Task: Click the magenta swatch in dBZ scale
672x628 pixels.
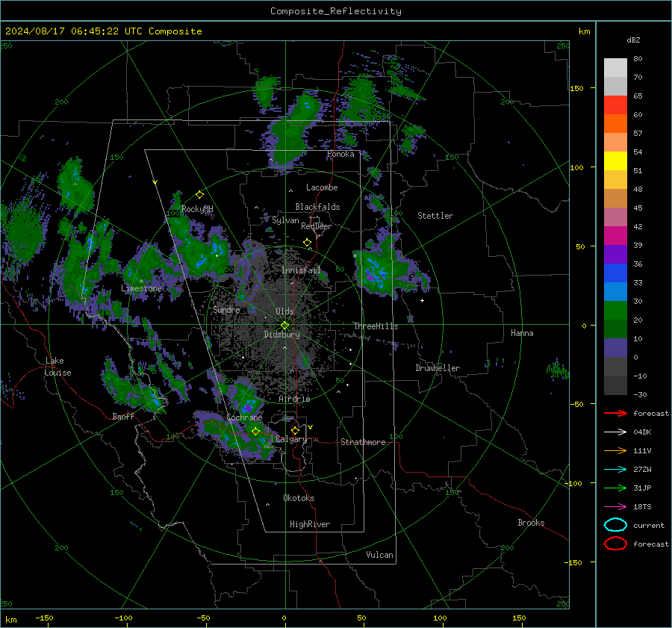Action: point(615,236)
